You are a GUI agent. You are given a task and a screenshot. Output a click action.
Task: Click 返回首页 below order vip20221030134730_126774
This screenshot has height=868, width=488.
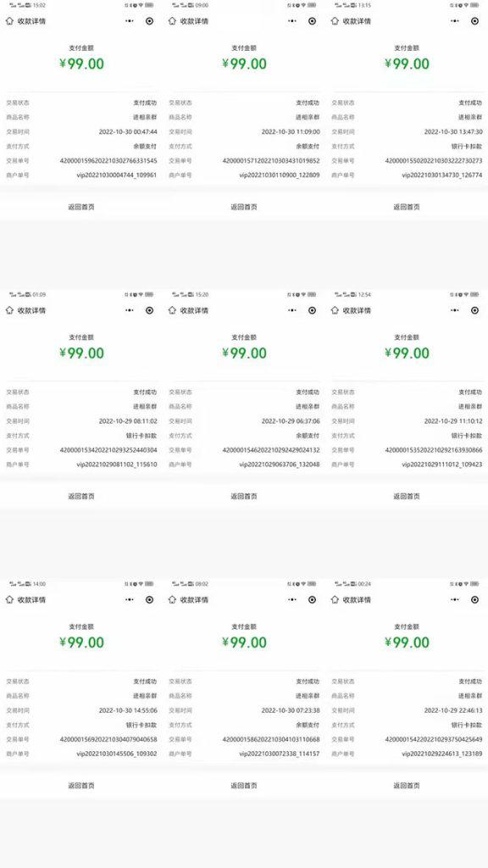[407, 207]
